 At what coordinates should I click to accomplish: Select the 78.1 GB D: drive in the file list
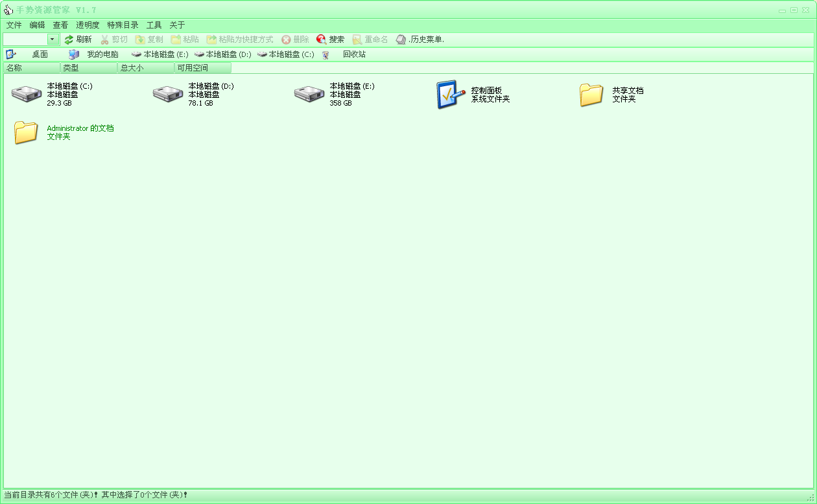tap(193, 95)
